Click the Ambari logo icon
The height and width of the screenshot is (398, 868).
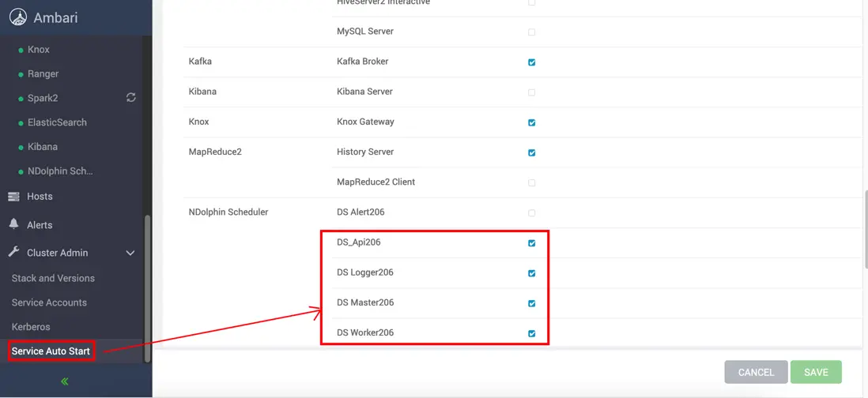17,17
